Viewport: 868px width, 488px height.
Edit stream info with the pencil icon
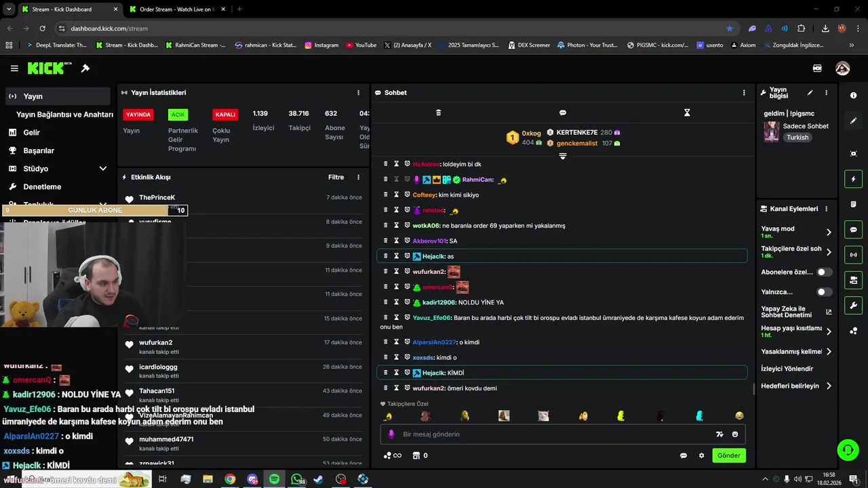click(x=810, y=93)
